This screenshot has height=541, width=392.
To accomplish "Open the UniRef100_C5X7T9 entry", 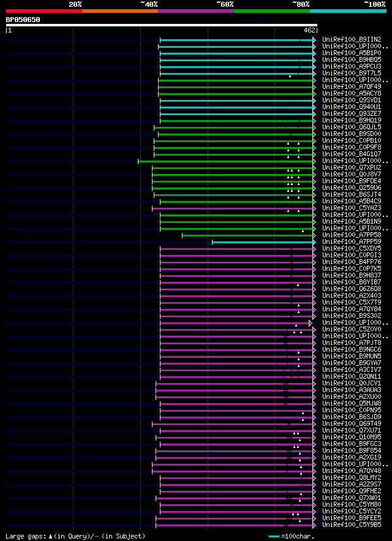I will point(352,303).
